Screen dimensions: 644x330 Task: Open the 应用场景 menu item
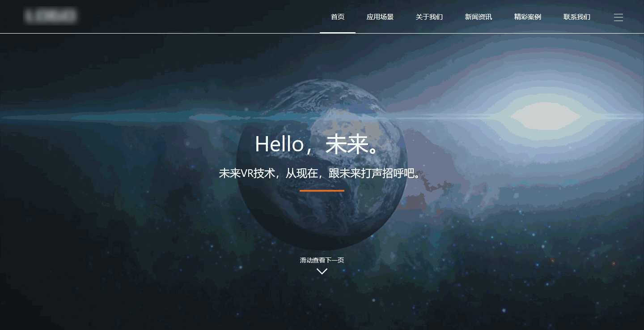tap(380, 17)
